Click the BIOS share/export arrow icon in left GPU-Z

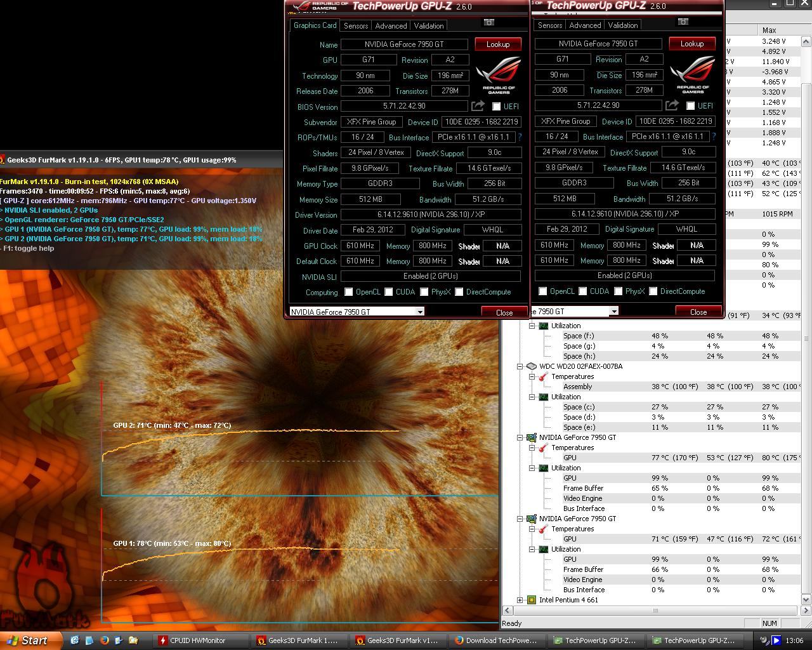tap(478, 106)
